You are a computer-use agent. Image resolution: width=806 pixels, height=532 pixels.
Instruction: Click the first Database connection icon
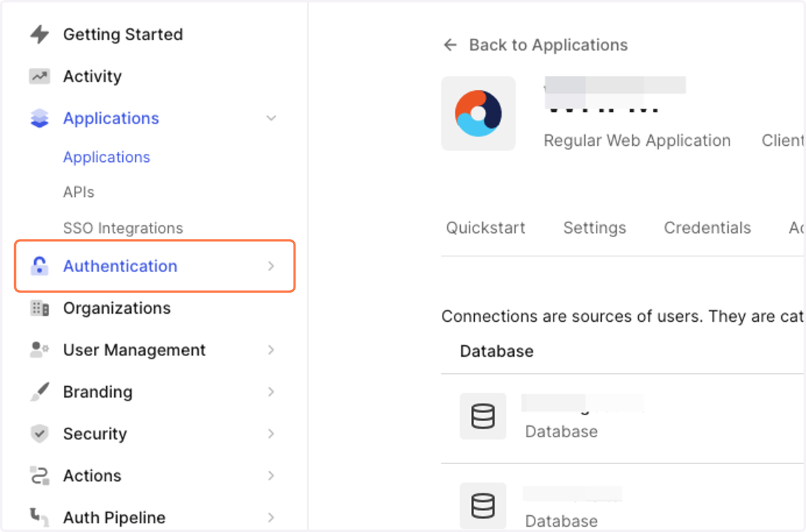coord(483,416)
